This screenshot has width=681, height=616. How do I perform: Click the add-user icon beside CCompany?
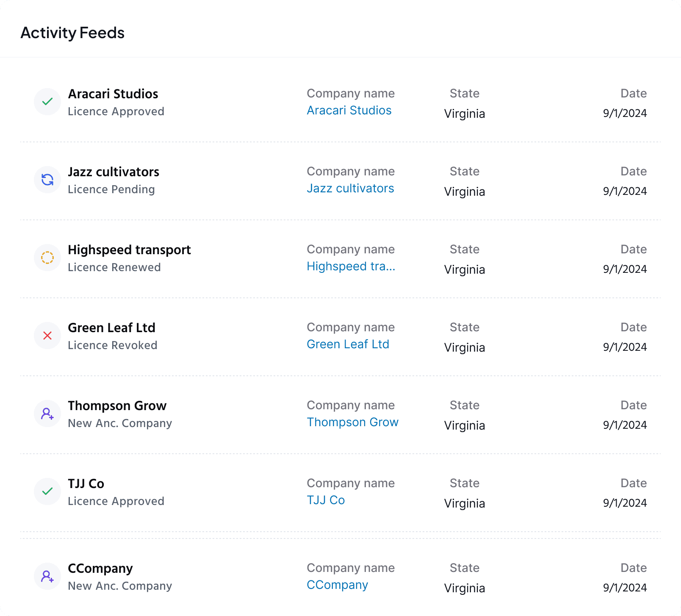click(x=47, y=576)
